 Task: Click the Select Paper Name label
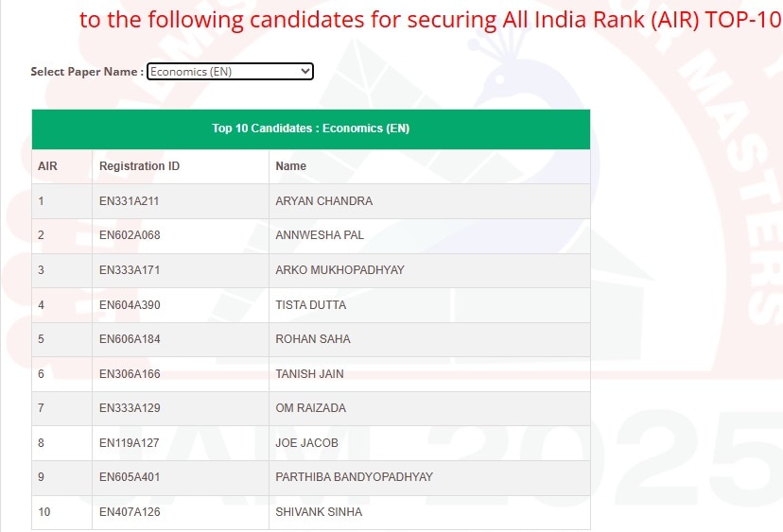(87, 72)
